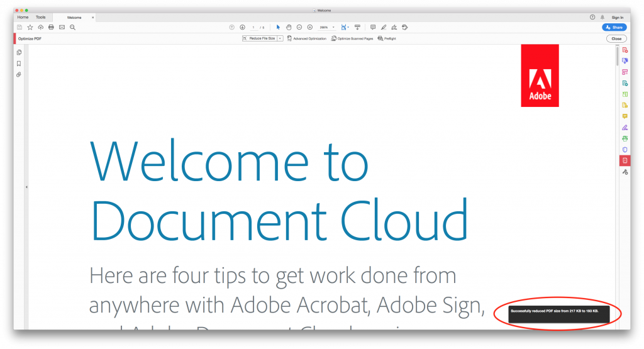Go to next page arrow
Screen dimensions: 644x349
(x=242, y=27)
